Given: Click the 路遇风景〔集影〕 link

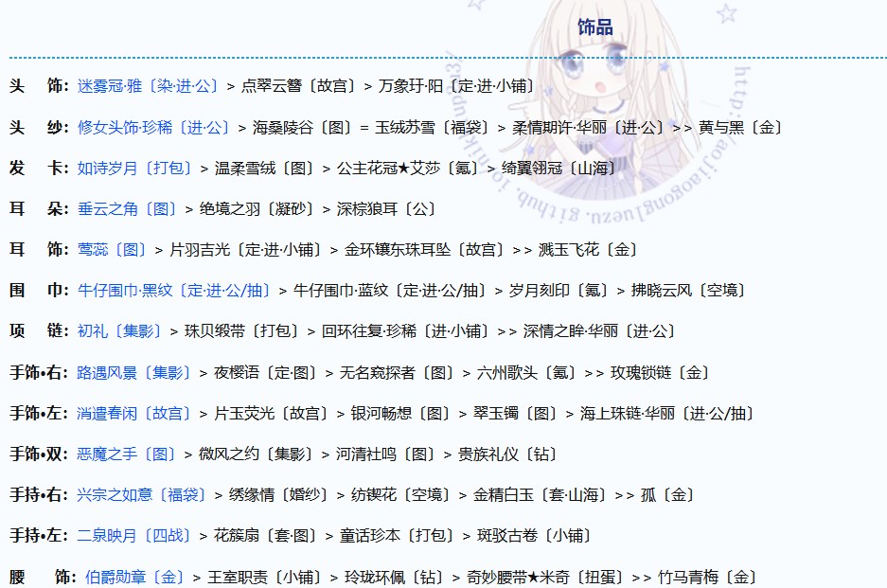Looking at the screenshot, I should (x=134, y=373).
